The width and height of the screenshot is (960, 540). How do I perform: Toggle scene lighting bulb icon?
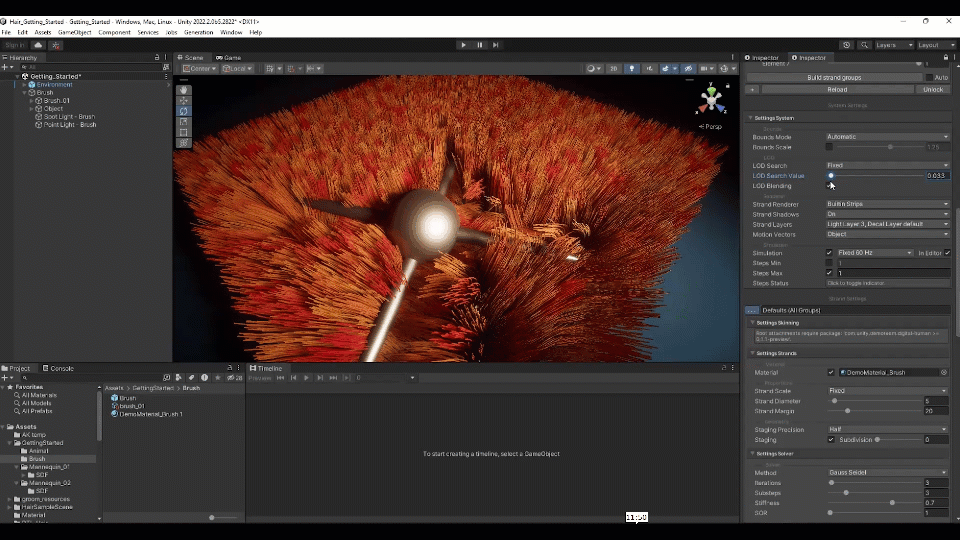631,69
